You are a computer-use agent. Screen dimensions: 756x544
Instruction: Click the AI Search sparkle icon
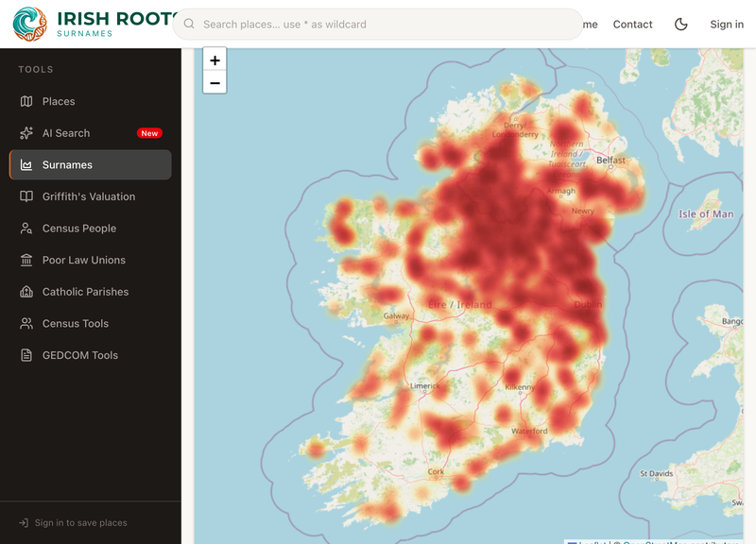tap(26, 133)
